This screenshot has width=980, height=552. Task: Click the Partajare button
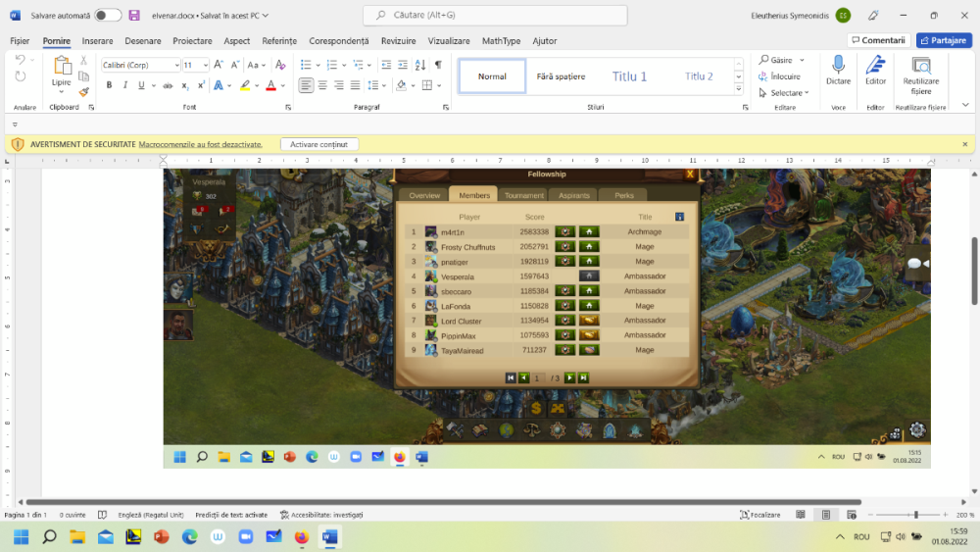point(944,40)
